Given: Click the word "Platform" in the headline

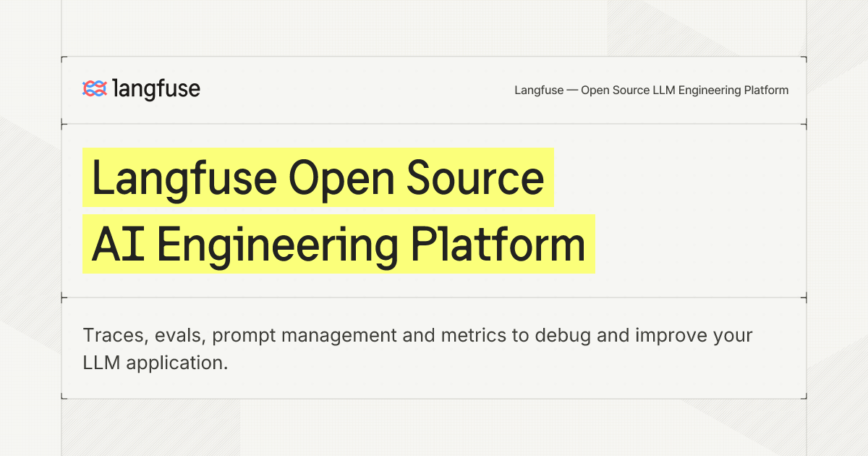Looking at the screenshot, I should click(x=498, y=244).
